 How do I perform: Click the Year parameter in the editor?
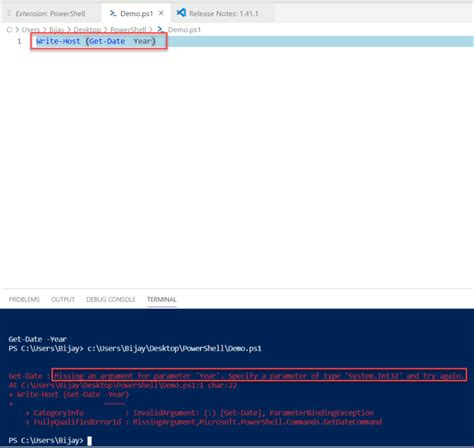click(142, 41)
